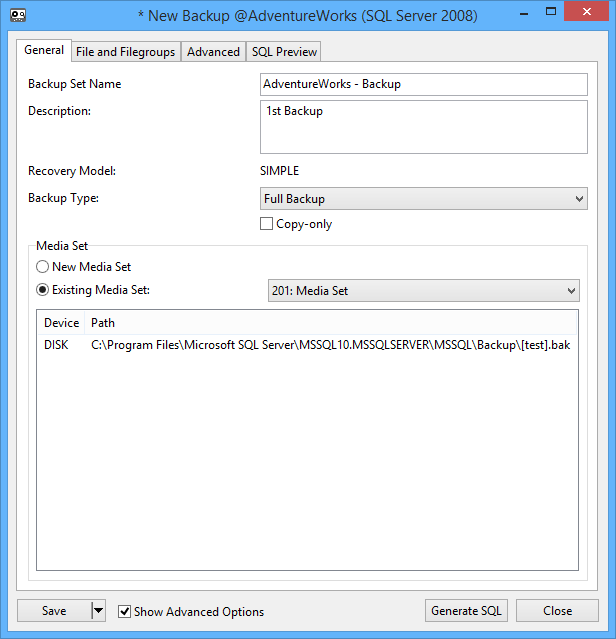The height and width of the screenshot is (639, 616).
Task: Click the Description text box
Action: 424,127
